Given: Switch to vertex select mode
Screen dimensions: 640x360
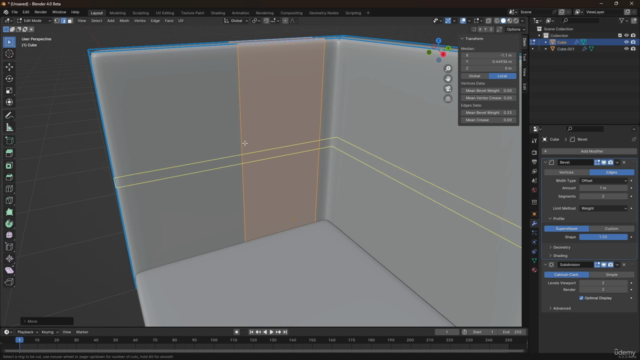Looking at the screenshot, I should click(x=57, y=21).
